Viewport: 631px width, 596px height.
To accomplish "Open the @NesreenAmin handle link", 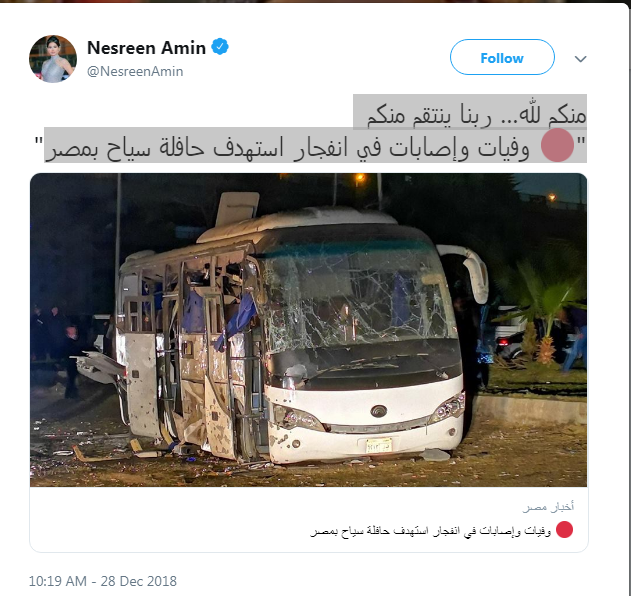I will click(x=135, y=71).
